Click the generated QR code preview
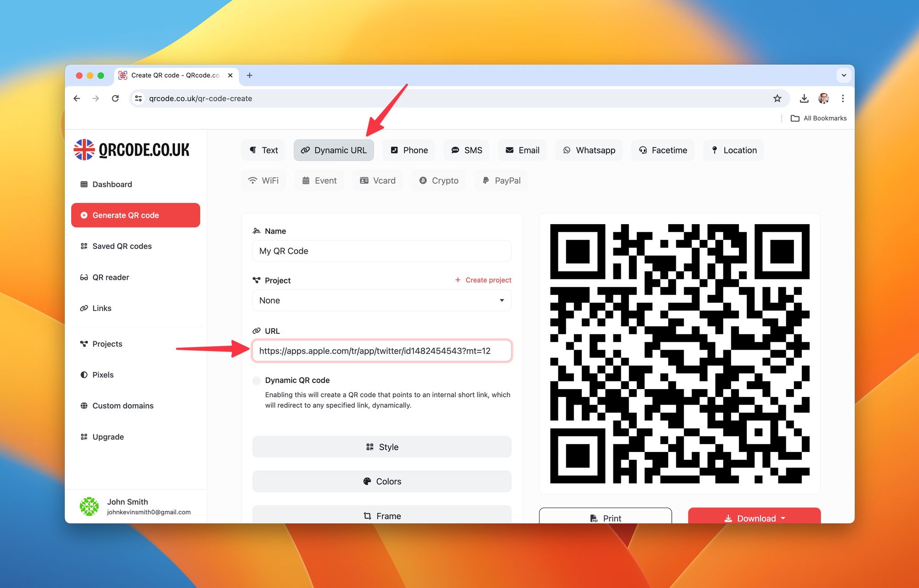Screen dimensions: 919x588 (x=680, y=354)
